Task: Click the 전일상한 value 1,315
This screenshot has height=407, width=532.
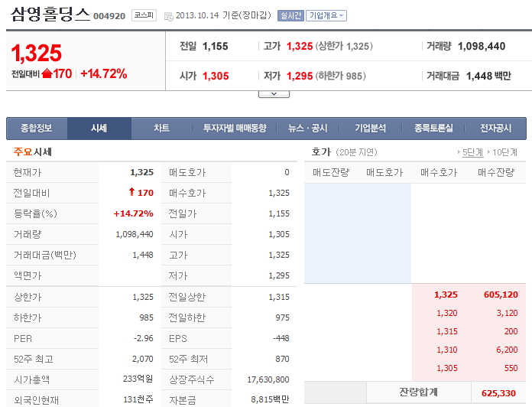Action: point(279,297)
